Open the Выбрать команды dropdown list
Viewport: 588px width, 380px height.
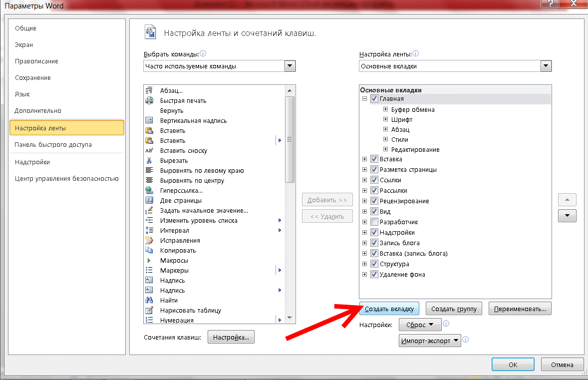coord(290,66)
